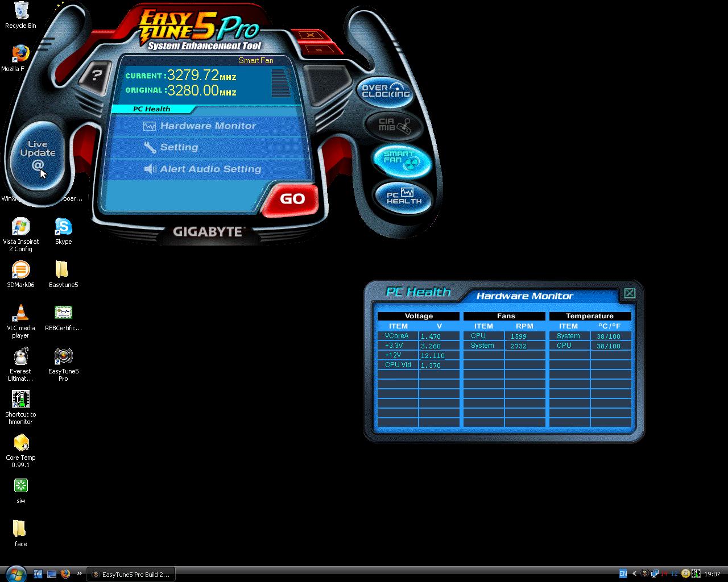This screenshot has height=582, width=728.
Task: Launch KMP player from quick launch
Action: point(38,574)
